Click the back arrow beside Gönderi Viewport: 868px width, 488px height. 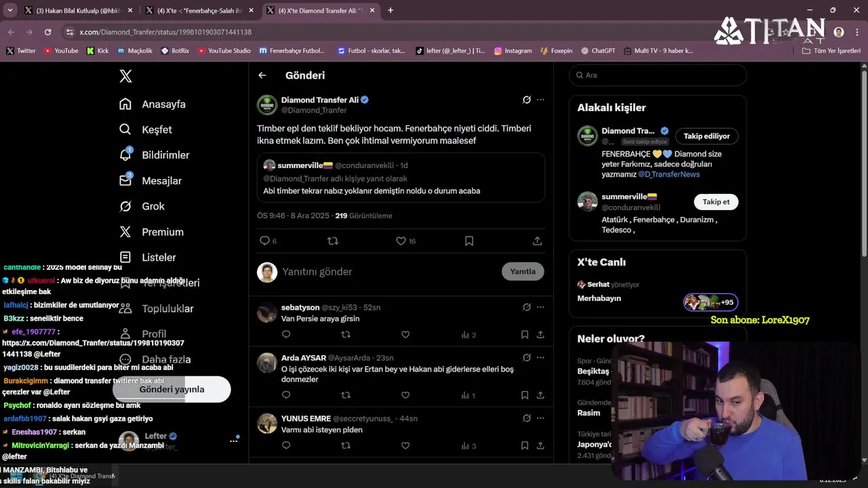(262, 75)
